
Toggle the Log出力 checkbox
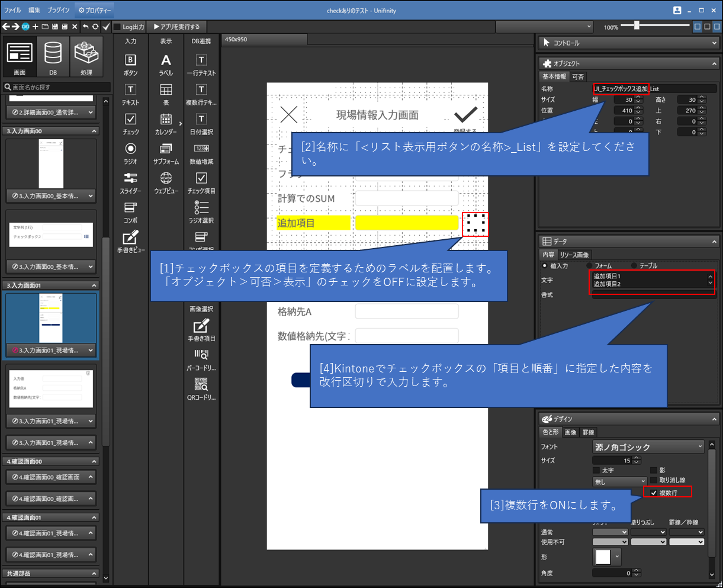point(117,27)
